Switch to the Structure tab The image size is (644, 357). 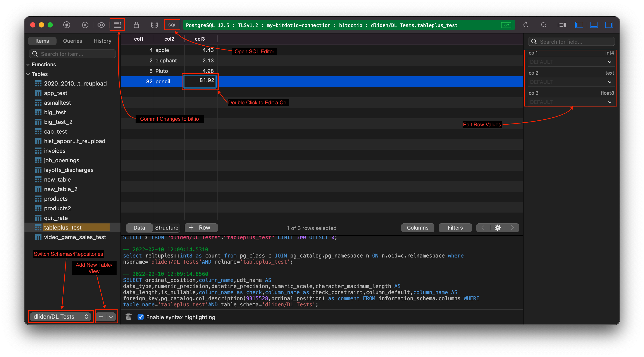click(x=167, y=228)
